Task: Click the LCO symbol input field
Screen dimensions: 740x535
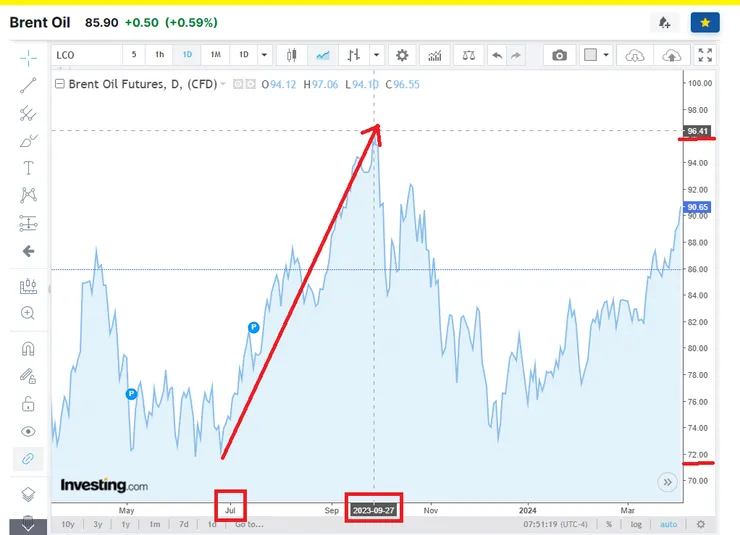Action: [87, 55]
